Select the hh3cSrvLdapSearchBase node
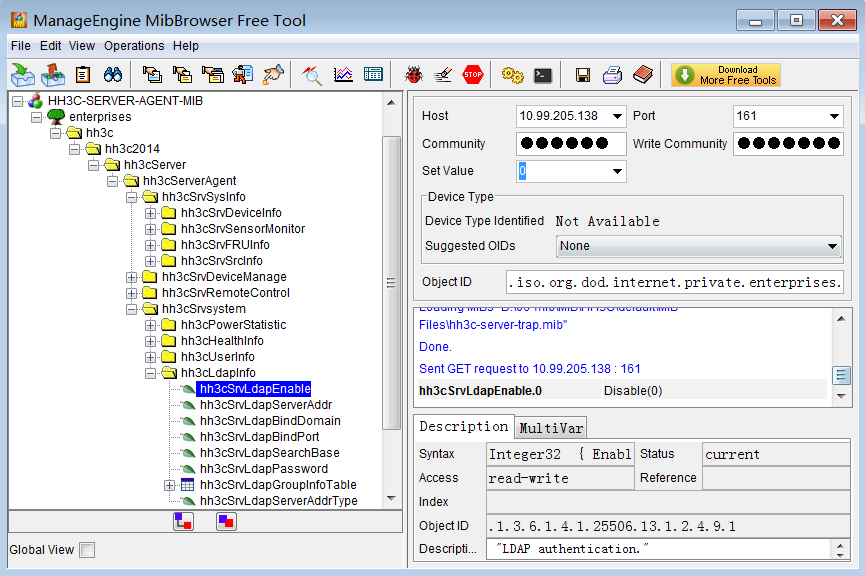 point(270,453)
